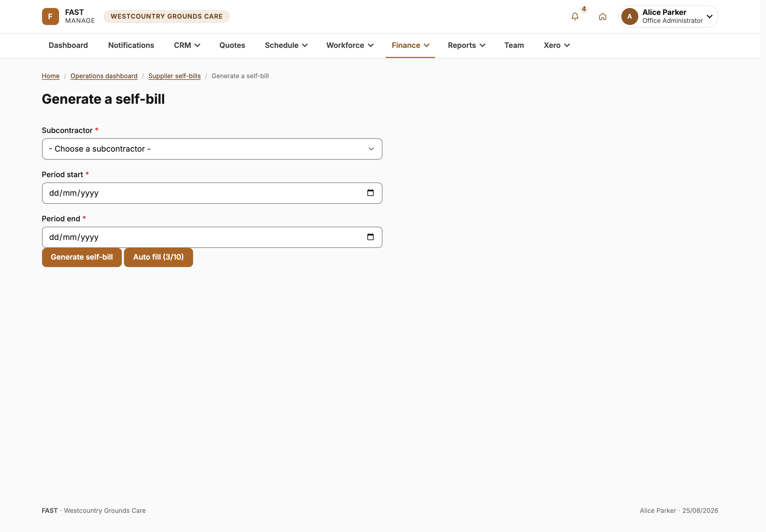766x532 pixels.
Task: Click the 'Office Administrator' role text
Action: [672, 21]
